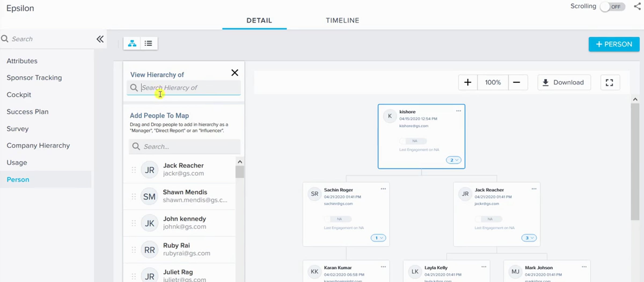This screenshot has width=644, height=282.
Task: Zoom in on the hierarchy chart
Action: coord(468,82)
